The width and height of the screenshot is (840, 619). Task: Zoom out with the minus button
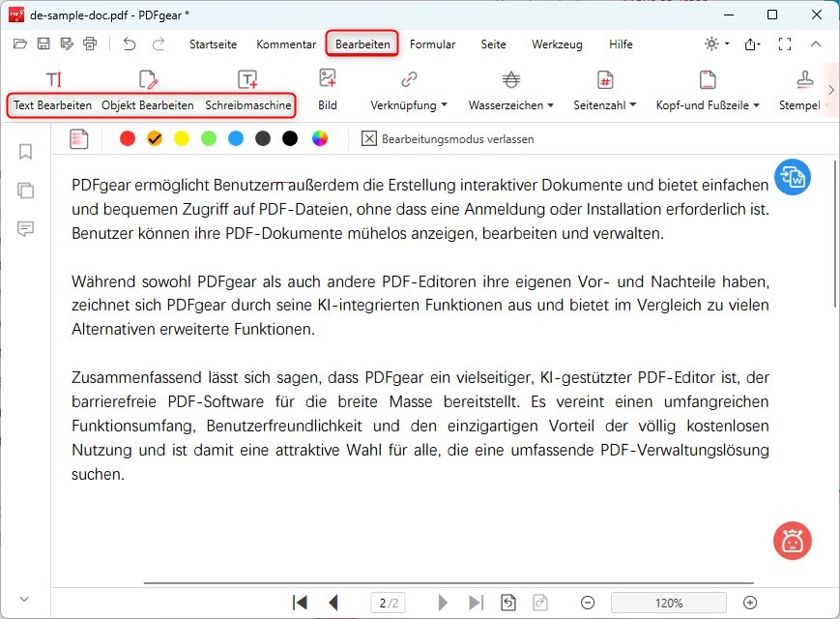[x=588, y=603]
